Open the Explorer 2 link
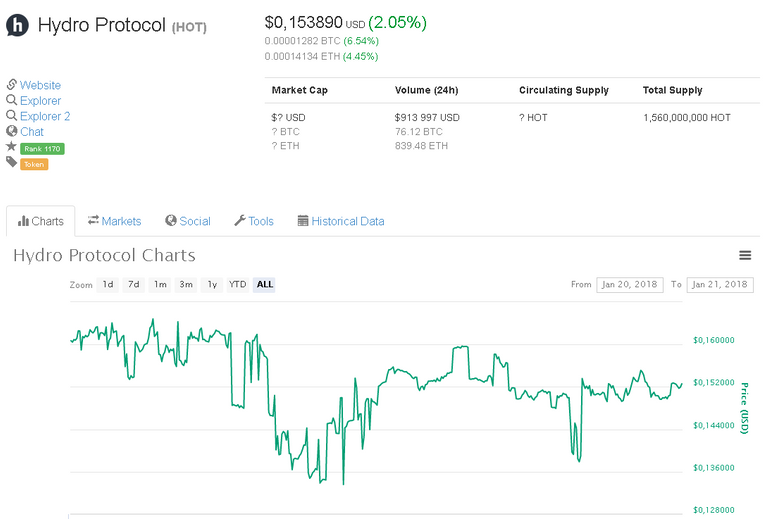Screen dimensions: 768x519 coord(45,117)
